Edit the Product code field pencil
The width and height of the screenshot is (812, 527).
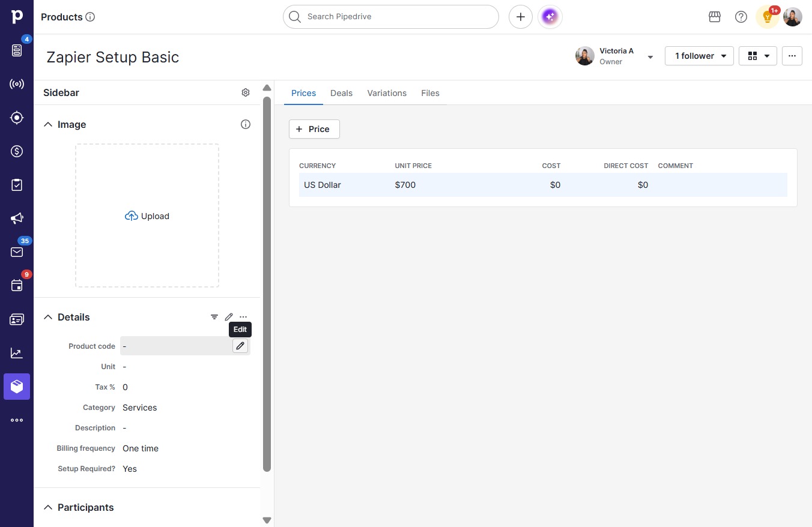(240, 346)
